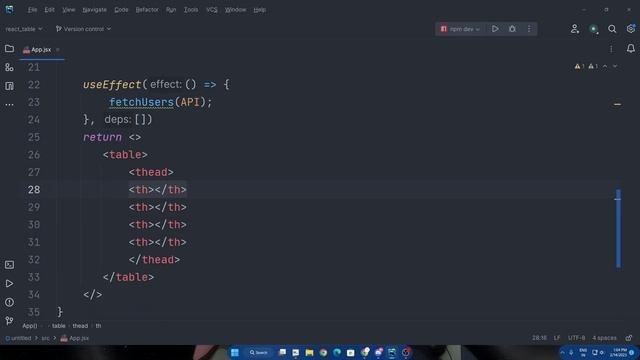Click untitled project in navigation bar
The height and width of the screenshot is (360, 640).
click(18, 338)
